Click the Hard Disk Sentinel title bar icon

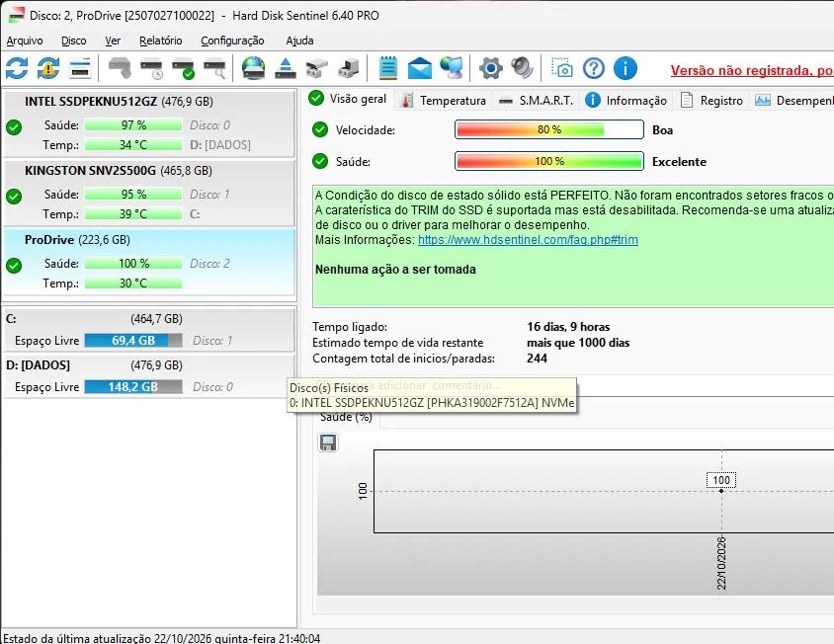(x=17, y=15)
